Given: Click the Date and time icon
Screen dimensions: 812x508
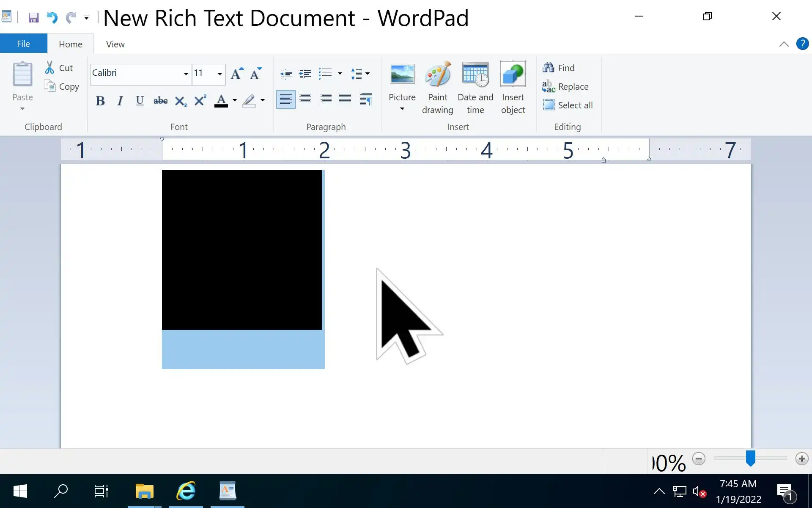Looking at the screenshot, I should pyautogui.click(x=475, y=75).
